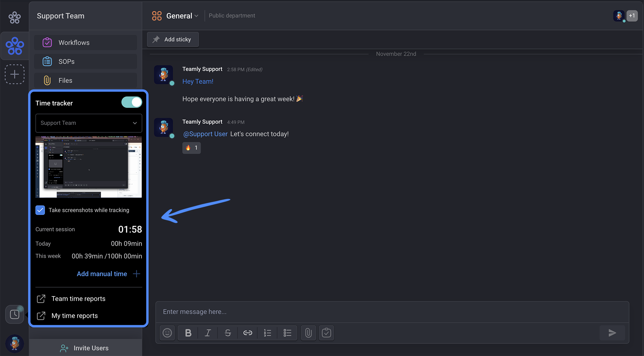Screen dimensions: 644x356
Task: Open the time tracker clock icon
Action: coord(15,314)
